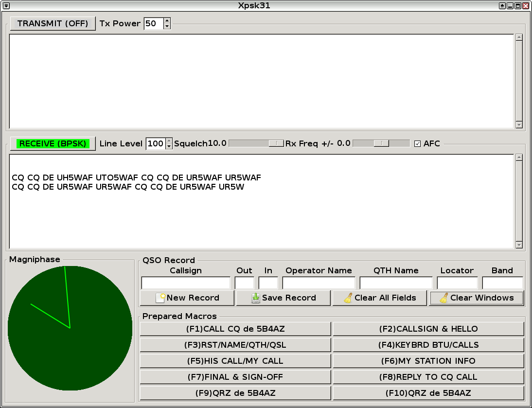Decrease Line Level with down arrow
The width and height of the screenshot is (532, 408).
[x=169, y=146]
